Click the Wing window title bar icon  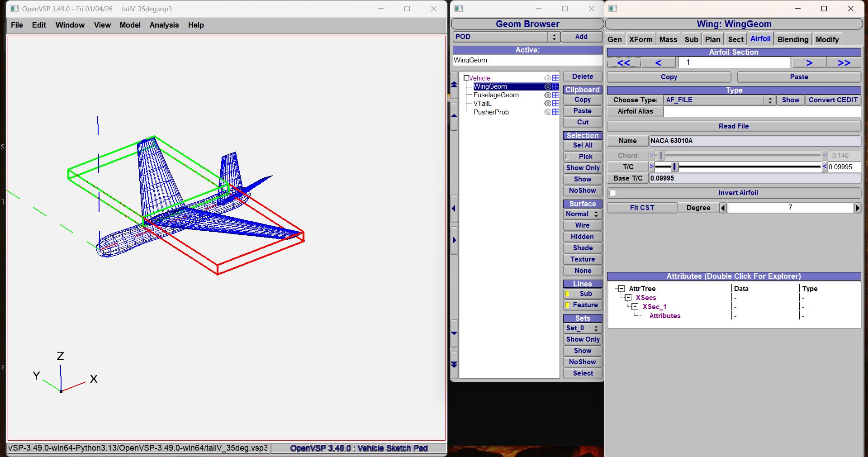click(613, 9)
